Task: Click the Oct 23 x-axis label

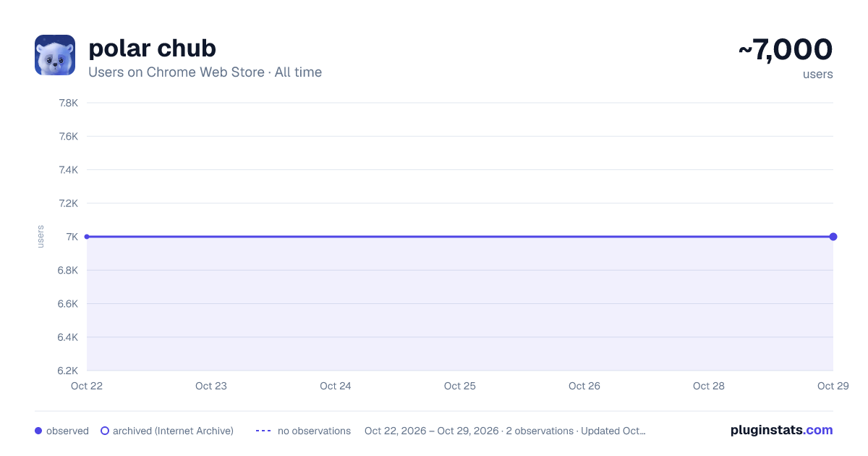Action: point(211,386)
